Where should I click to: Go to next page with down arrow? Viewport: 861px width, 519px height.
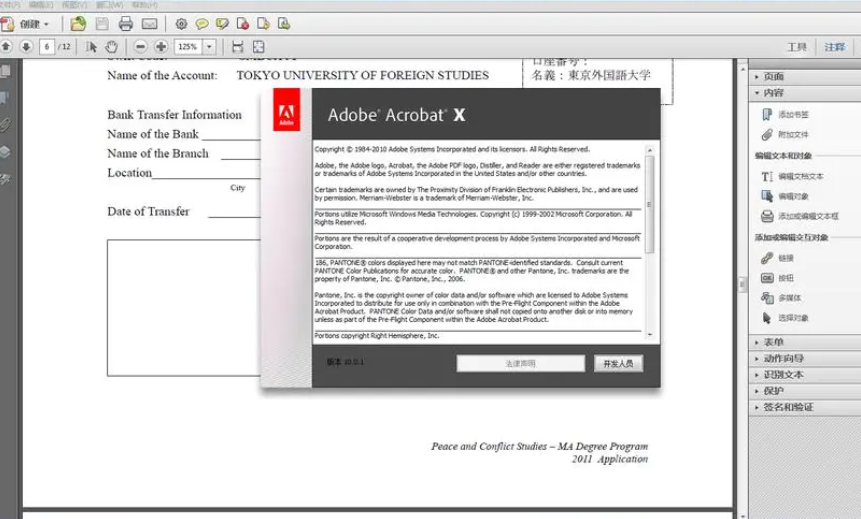coord(26,47)
